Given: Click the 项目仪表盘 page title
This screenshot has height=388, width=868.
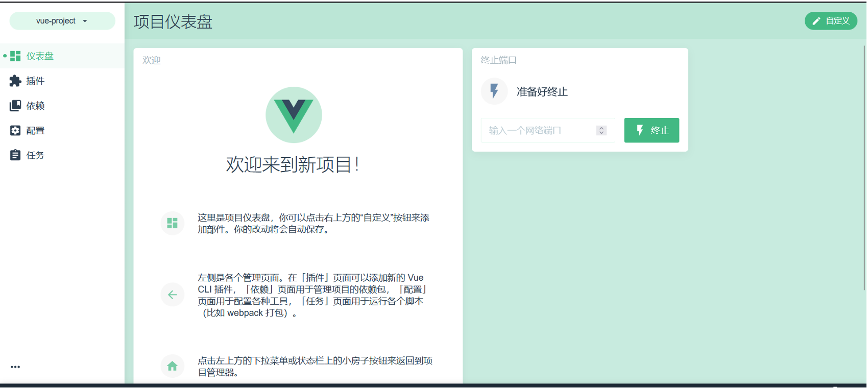Looking at the screenshot, I should (x=173, y=21).
